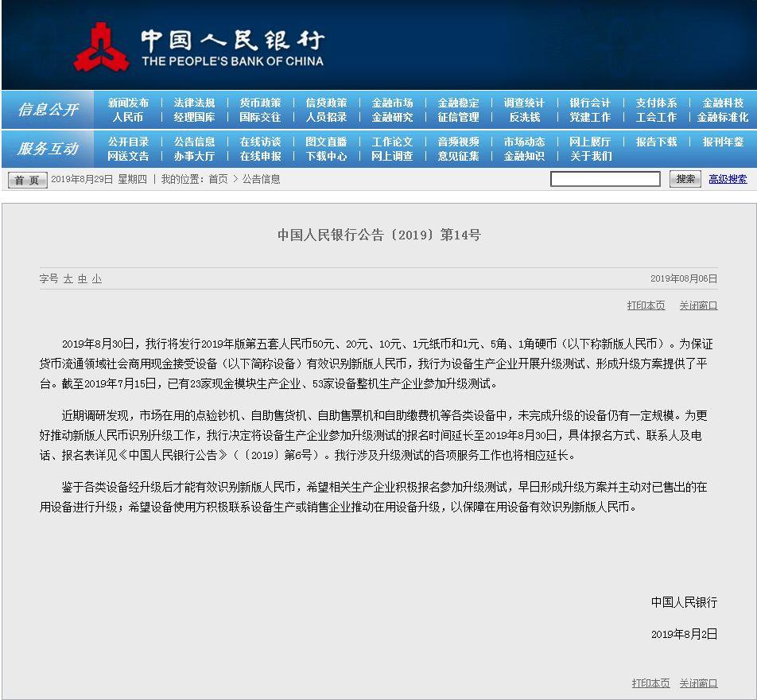Viewport: 757px width, 700px height.
Task: Open 网送文告 link
Action: (129, 157)
